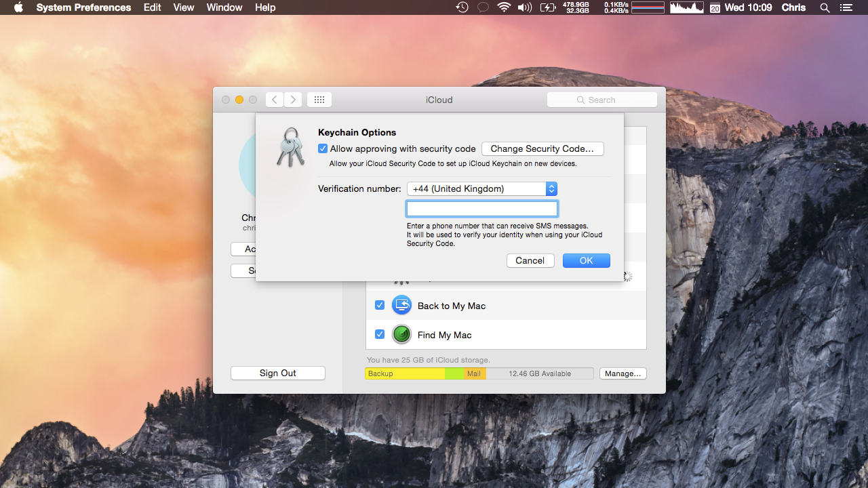
Task: Open the Chris user menu
Action: [793, 7]
